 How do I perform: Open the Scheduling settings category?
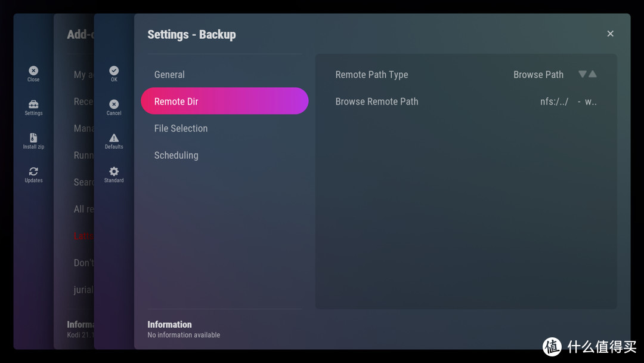(x=176, y=155)
